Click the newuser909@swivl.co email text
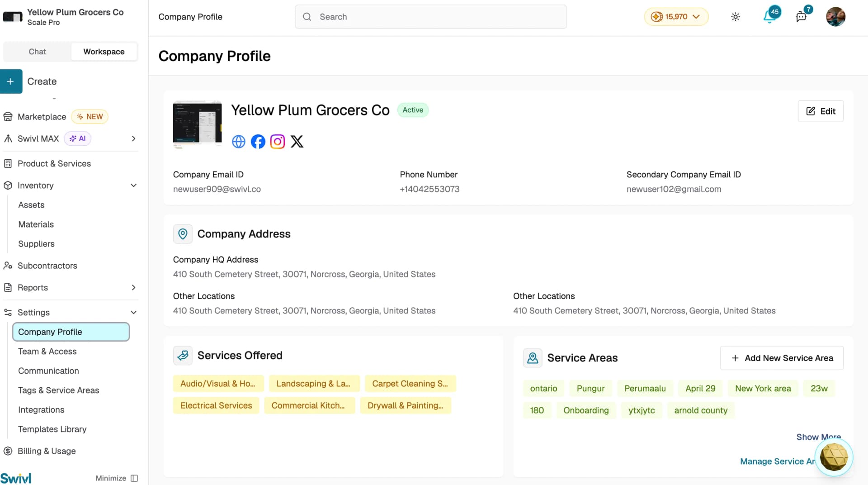 click(217, 189)
